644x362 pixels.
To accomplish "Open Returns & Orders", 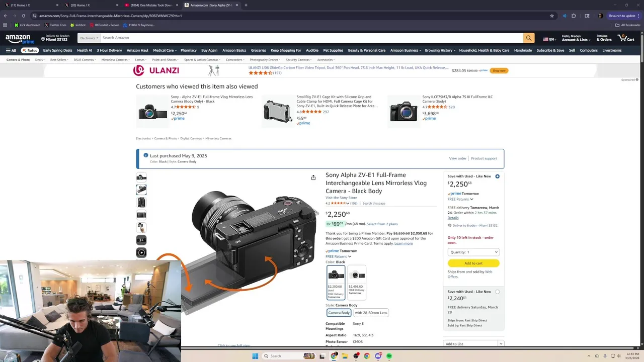I will pos(604,38).
